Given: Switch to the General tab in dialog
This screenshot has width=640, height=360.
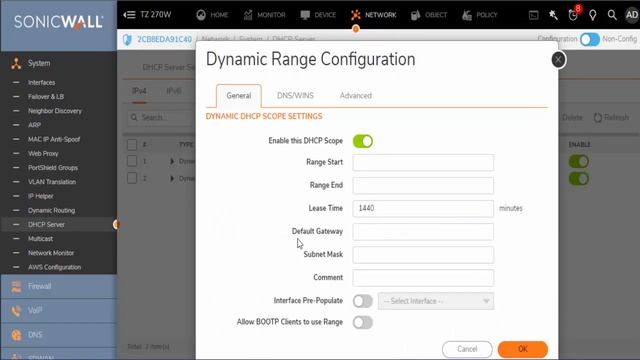Looking at the screenshot, I should click(x=239, y=96).
